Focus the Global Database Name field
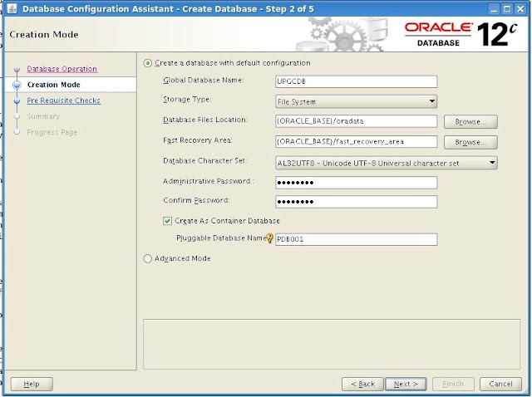The height and width of the screenshot is (397, 532). pyautogui.click(x=357, y=81)
